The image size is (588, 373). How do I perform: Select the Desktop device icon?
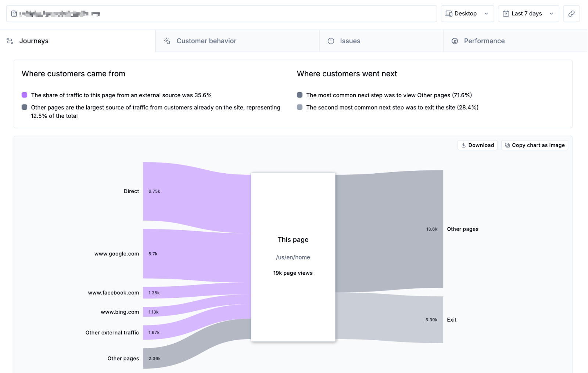pos(449,13)
